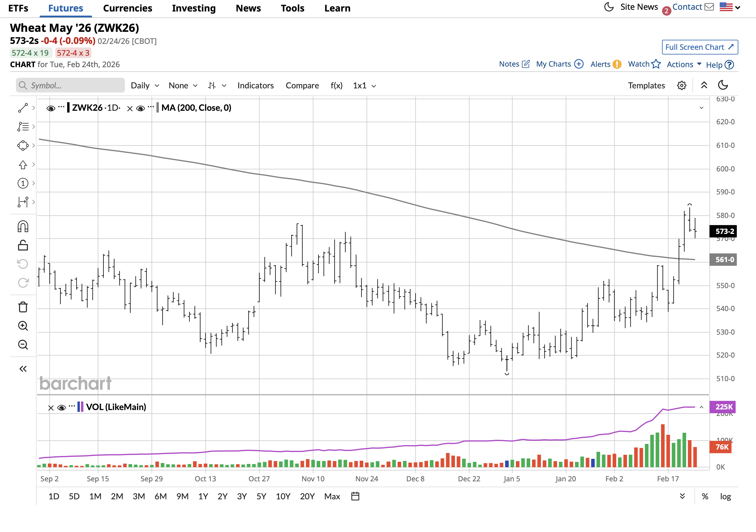This screenshot has width=756, height=532.
Task: Click the zoom out magnifier icon
Action: coord(23,345)
